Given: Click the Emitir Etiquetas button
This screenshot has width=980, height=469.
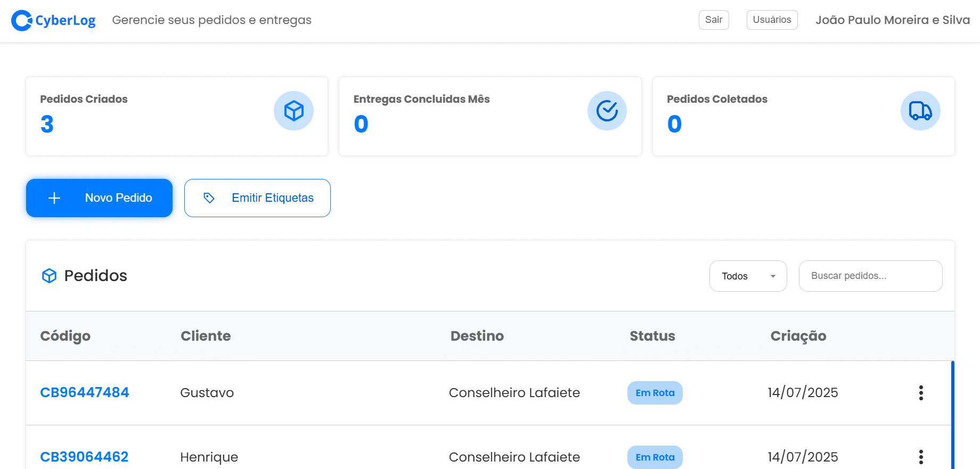Looking at the screenshot, I should 257,198.
